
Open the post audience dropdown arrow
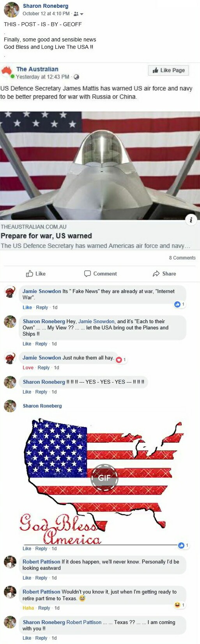coord(81,14)
